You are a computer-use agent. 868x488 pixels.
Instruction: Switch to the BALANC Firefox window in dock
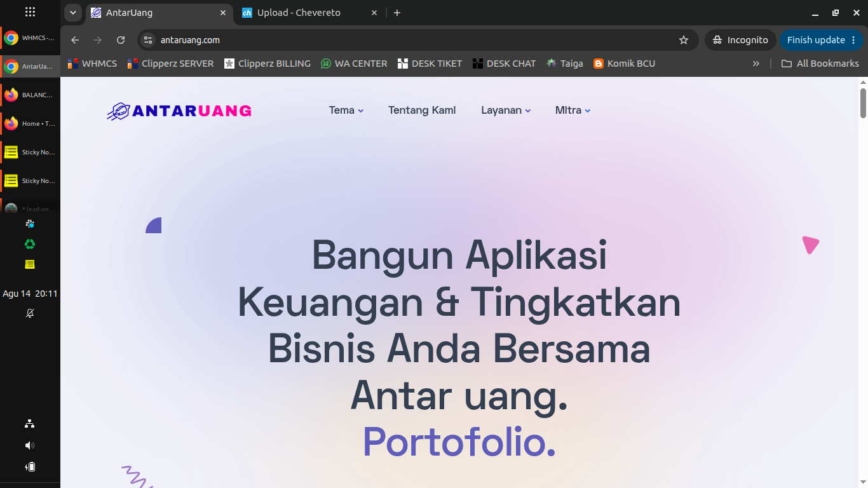point(30,95)
